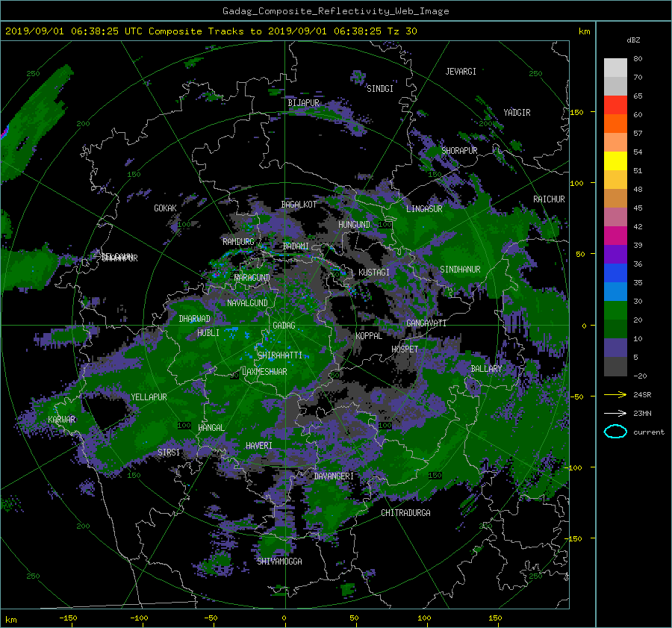Click the orange 57 dBZ legend swatch
This screenshot has height=628, width=672.
click(x=615, y=123)
